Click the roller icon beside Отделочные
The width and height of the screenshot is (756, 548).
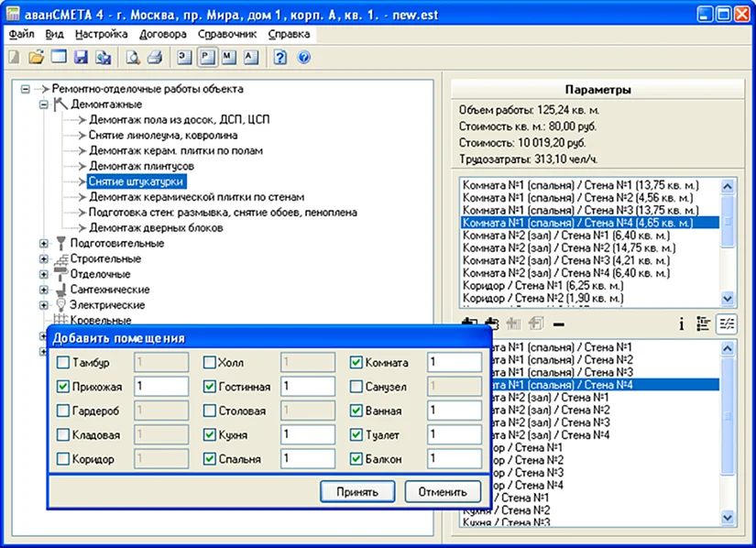pos(60,274)
